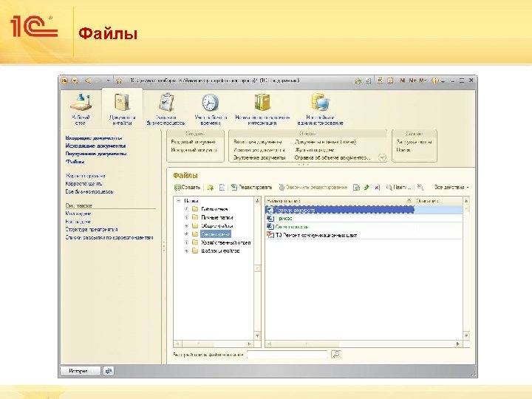The width and height of the screenshot is (532, 399).
Task: Click the save file icon after Закончить редактирование
Action: point(356,187)
